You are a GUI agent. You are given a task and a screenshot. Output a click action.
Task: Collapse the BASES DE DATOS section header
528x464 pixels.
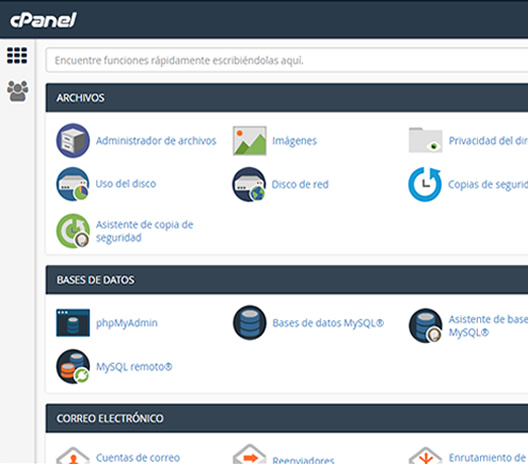(287, 280)
